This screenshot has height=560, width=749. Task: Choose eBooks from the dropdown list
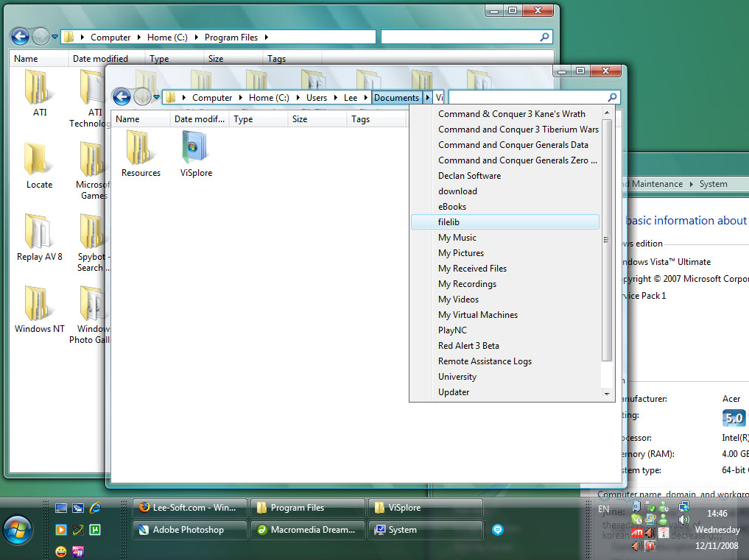click(x=505, y=207)
